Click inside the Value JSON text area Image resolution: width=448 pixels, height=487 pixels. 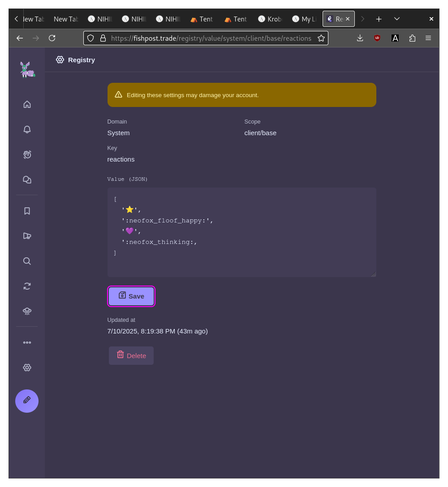tap(242, 232)
